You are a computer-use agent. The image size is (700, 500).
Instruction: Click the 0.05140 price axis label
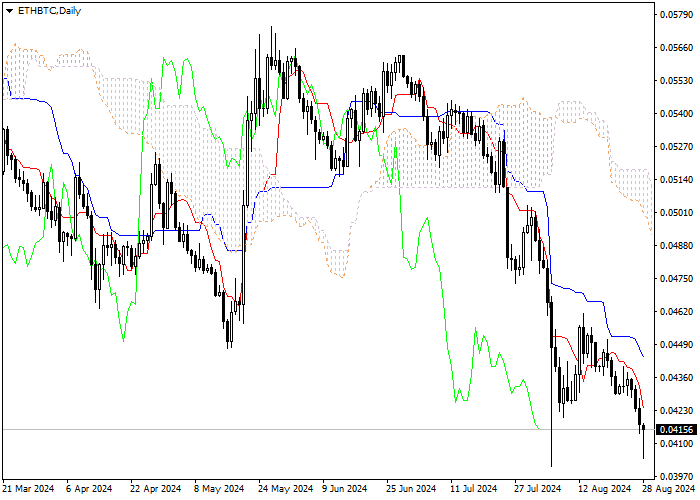676,180
